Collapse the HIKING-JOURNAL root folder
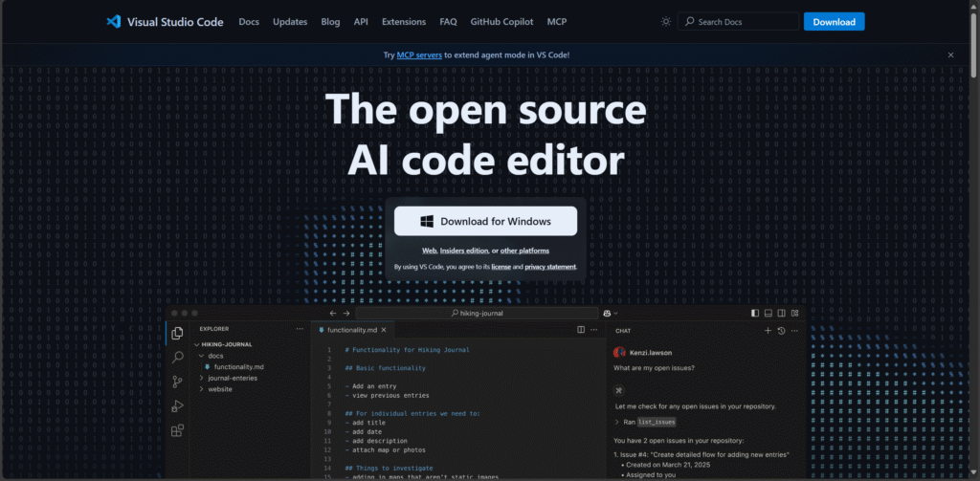This screenshot has height=481, width=980. click(196, 344)
